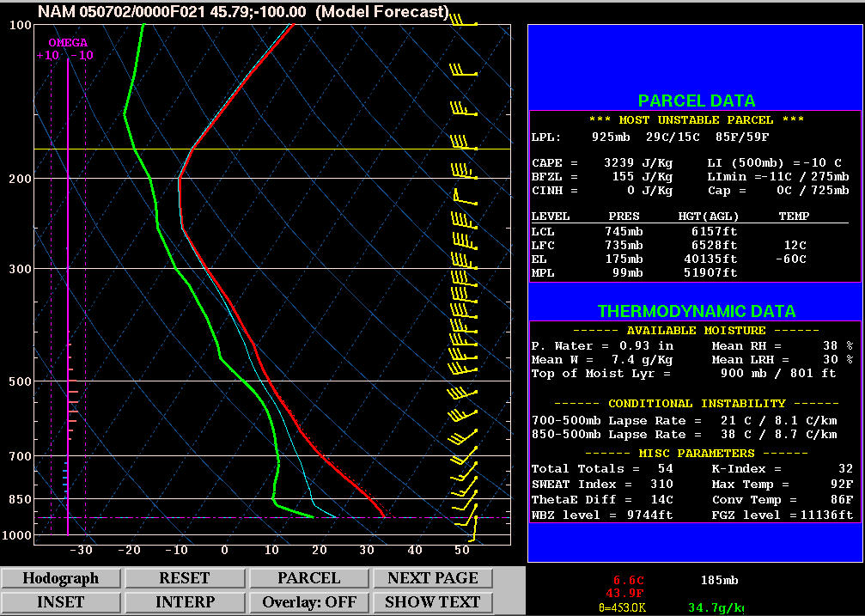The width and height of the screenshot is (865, 616).
Task: Click the magenta OMEGA label
Action: click(x=67, y=42)
